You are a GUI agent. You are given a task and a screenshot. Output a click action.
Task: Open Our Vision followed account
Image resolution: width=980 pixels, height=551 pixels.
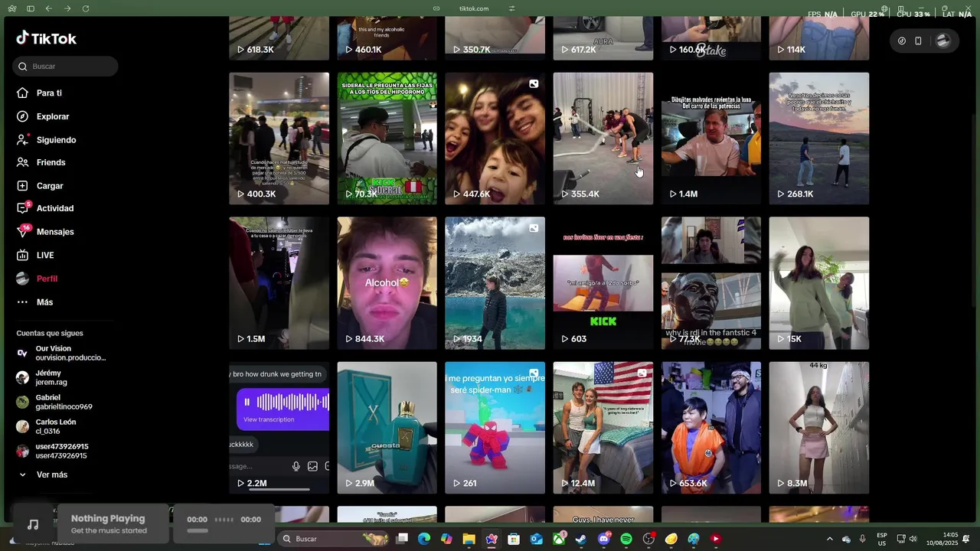click(61, 353)
